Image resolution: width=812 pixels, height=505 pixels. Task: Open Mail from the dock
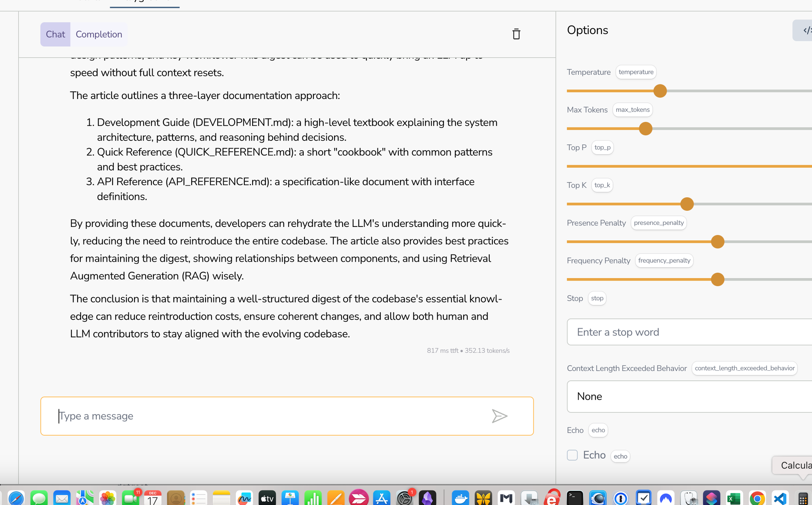point(62,498)
